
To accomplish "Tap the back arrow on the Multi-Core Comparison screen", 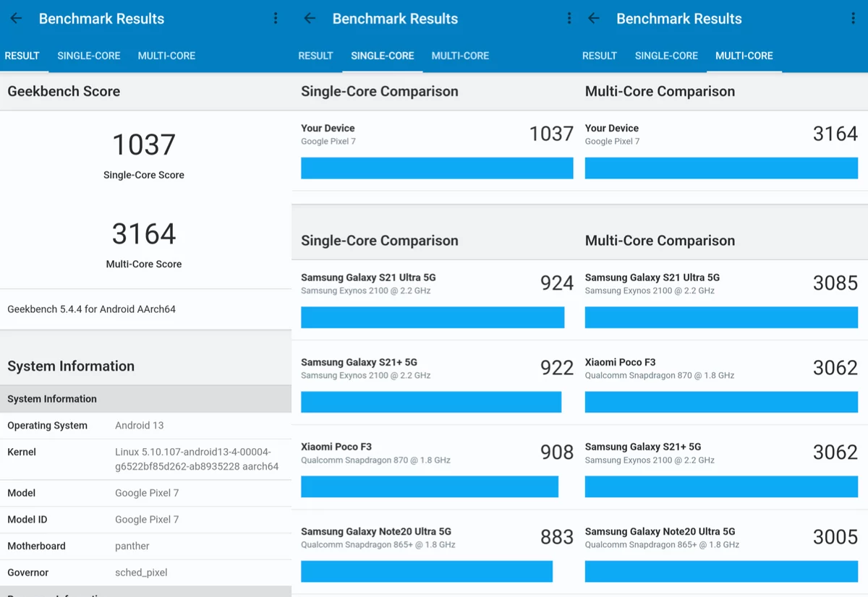I will click(594, 19).
